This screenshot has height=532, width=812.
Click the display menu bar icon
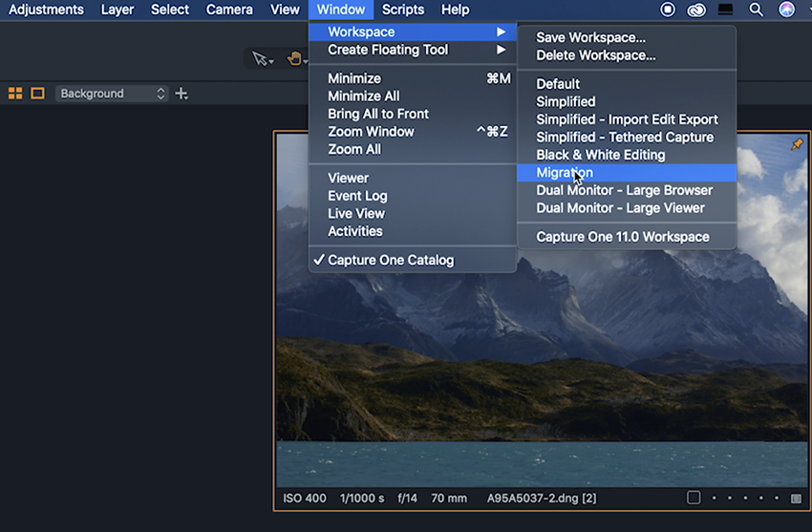725,10
